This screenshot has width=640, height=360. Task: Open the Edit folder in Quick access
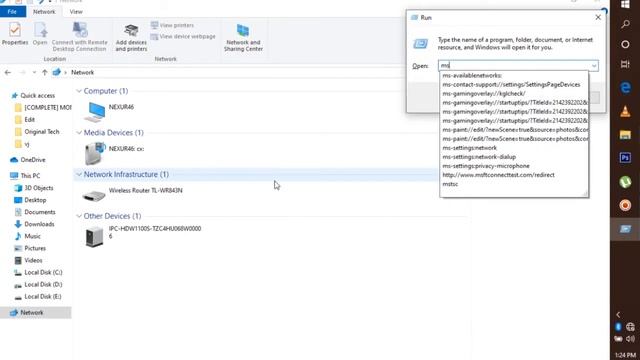25,120
